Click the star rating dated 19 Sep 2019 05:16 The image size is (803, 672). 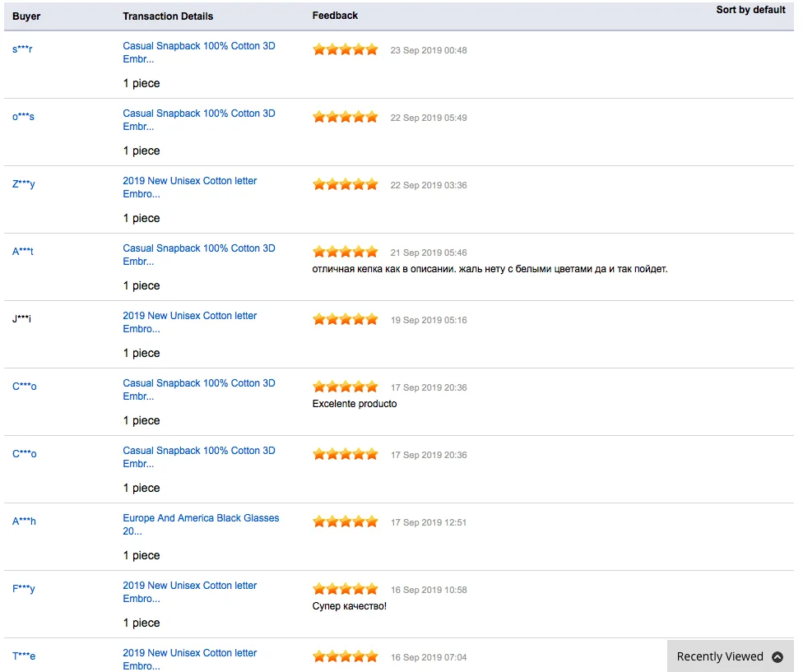[x=346, y=319]
